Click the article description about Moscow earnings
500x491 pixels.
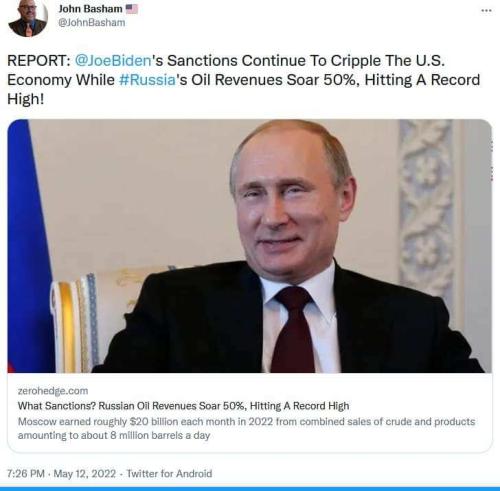[246, 428]
